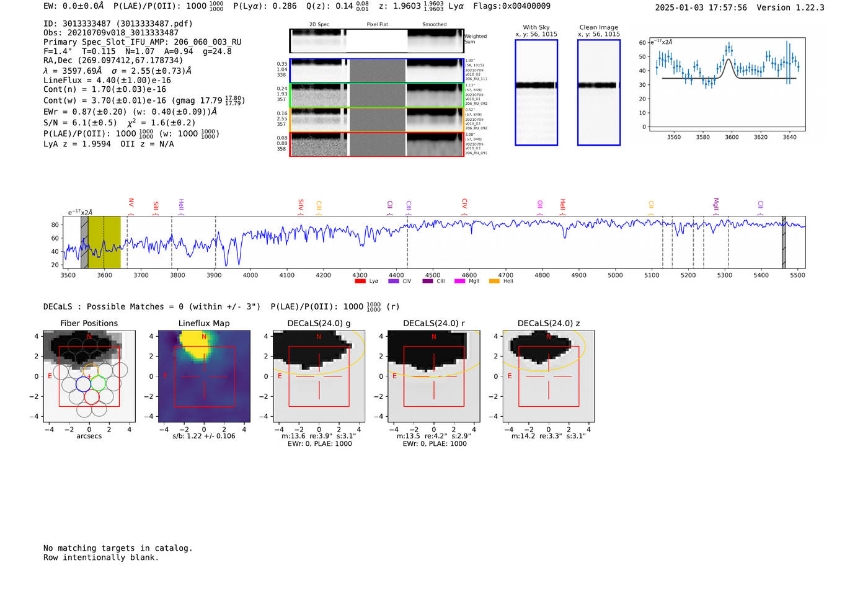Click the MgII line marker above spectrum
868x591 pixels.
(715, 205)
